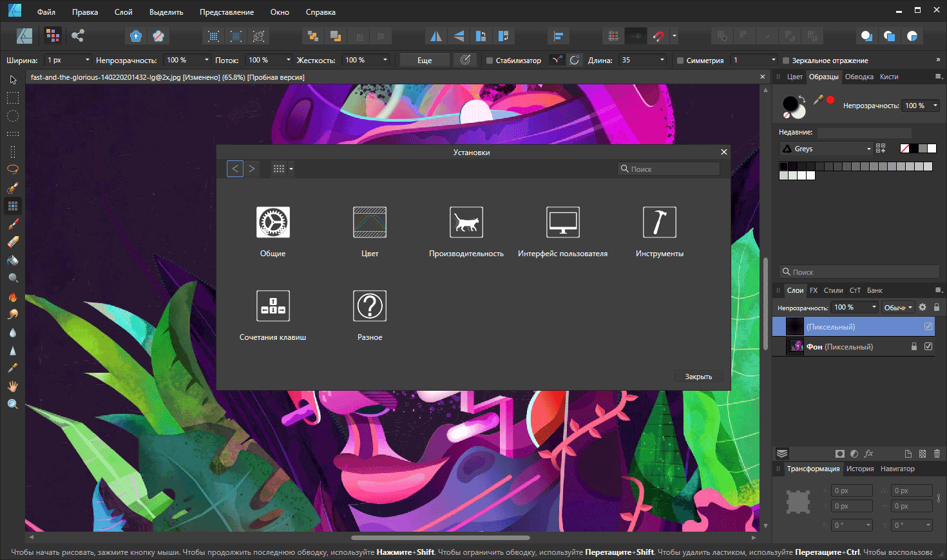Screen dimensions: 947x560
Task: Select the Flood Fill bucket tool
Action: (13, 260)
